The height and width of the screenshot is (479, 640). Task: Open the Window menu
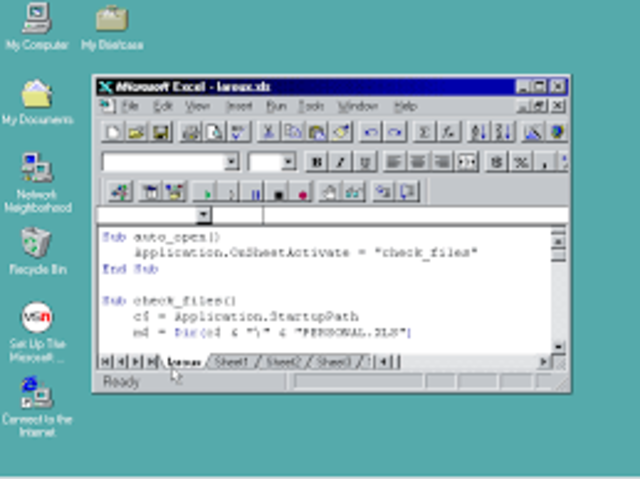pyautogui.click(x=358, y=106)
